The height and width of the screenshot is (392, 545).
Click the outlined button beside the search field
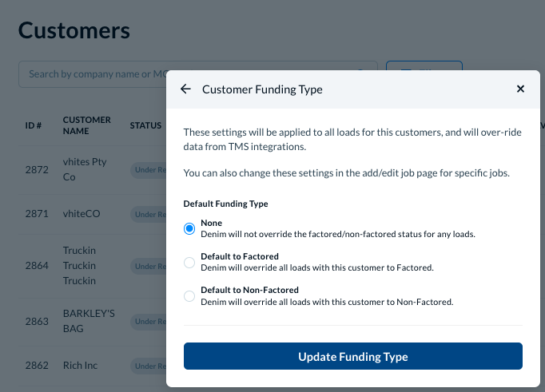(x=424, y=68)
